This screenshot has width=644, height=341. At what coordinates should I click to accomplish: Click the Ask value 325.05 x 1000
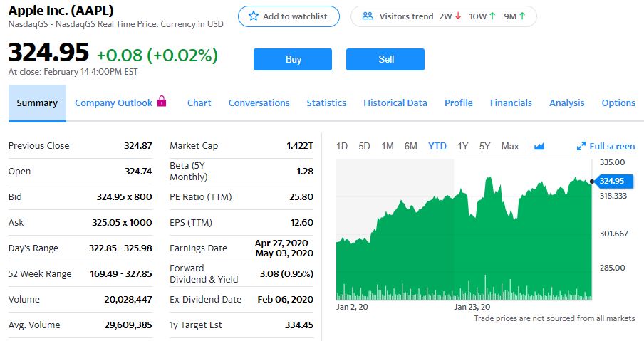[122, 222]
